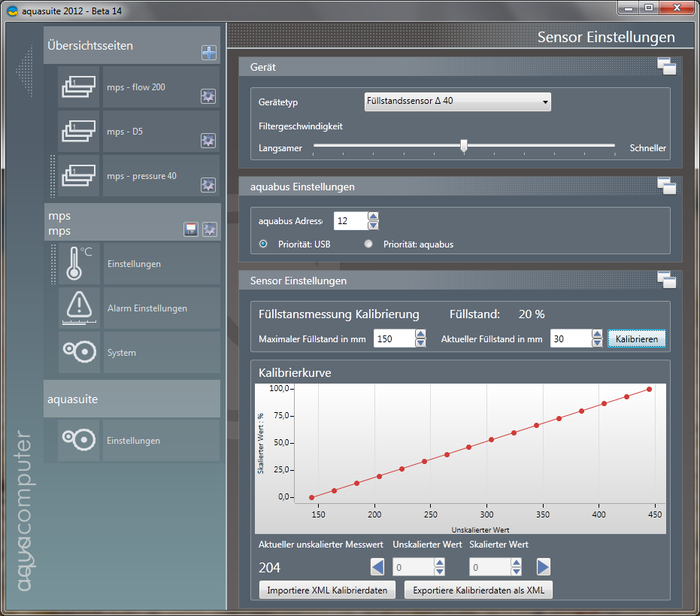Click the Skalierter Wert input field
The height and width of the screenshot is (616, 700).
pos(490,567)
